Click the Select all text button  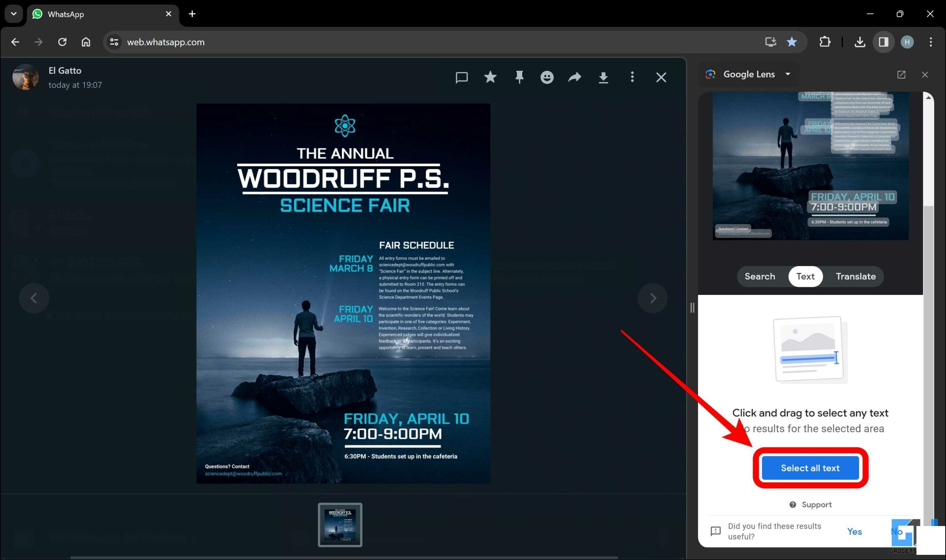[x=810, y=468]
